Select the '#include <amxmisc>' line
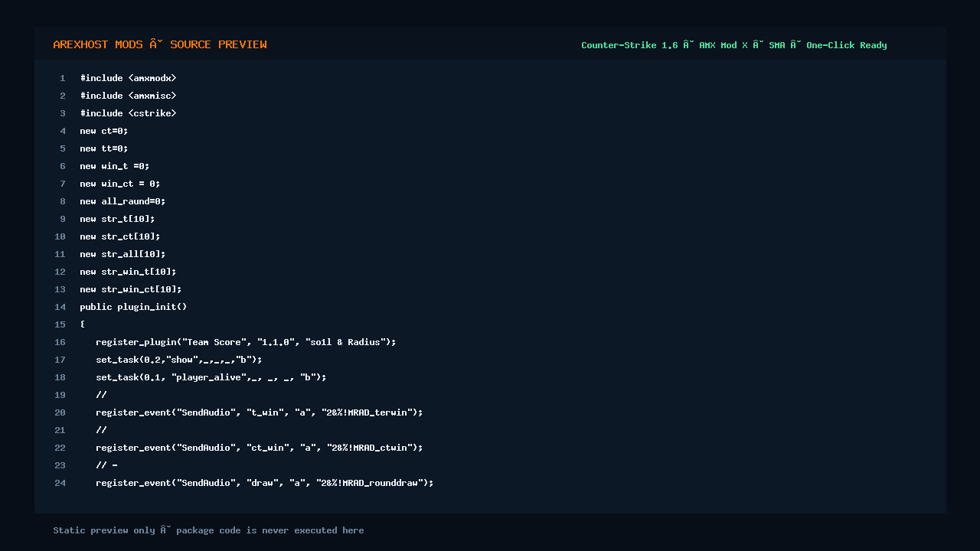980x551 pixels. (128, 96)
